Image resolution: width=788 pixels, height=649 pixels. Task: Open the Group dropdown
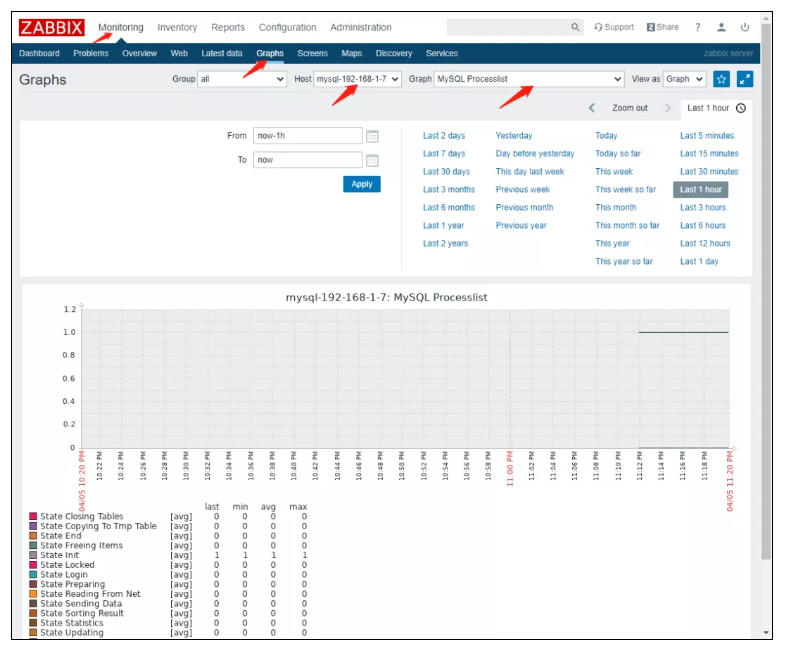[x=242, y=79]
